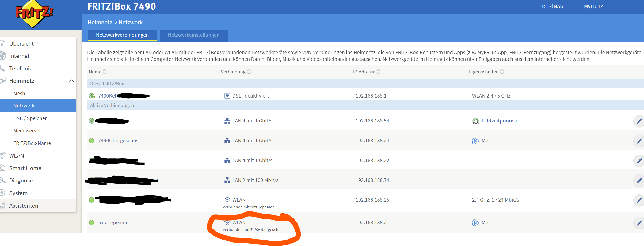Click LAN 2 icon for 192.168.188.74
The image size is (644, 246).
tap(227, 180)
